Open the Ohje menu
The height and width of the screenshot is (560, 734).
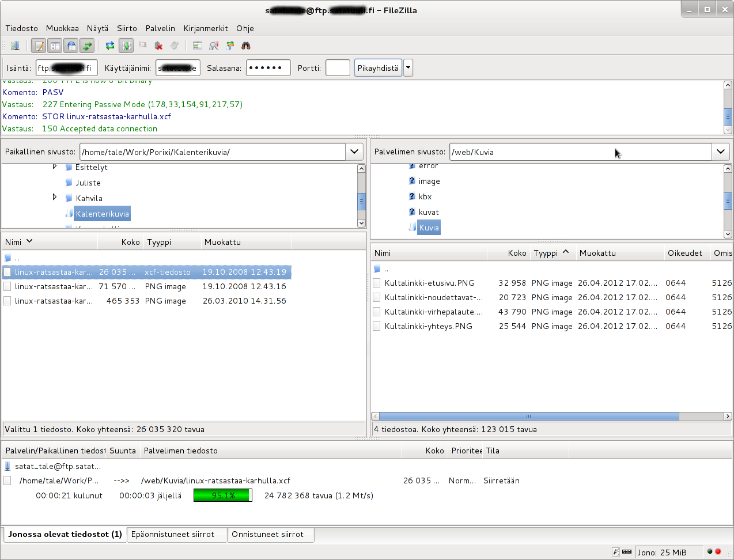pos(245,28)
